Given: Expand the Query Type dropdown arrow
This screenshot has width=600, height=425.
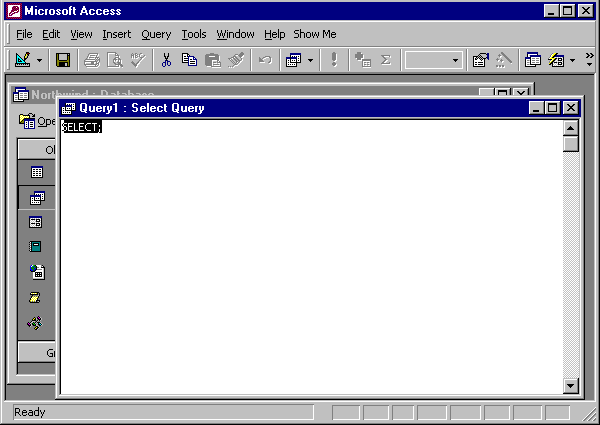Looking at the screenshot, I should [x=310, y=60].
